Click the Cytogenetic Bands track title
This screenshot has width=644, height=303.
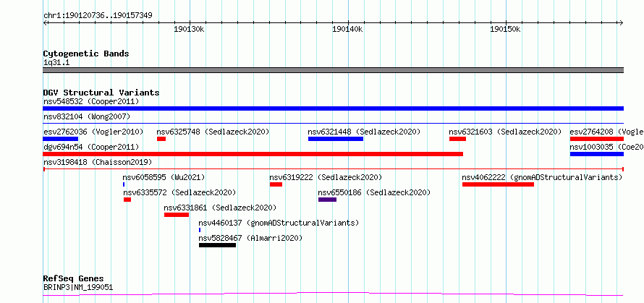tap(86, 54)
